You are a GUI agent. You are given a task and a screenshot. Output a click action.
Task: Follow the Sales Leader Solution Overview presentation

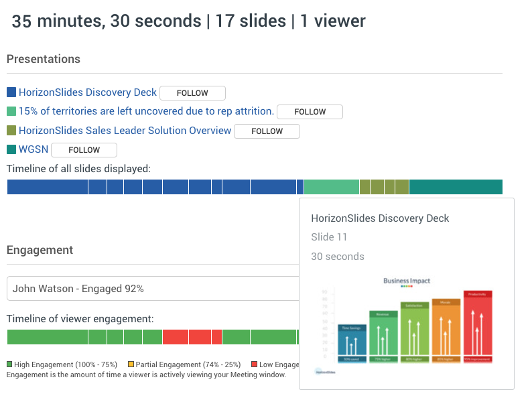click(x=267, y=131)
